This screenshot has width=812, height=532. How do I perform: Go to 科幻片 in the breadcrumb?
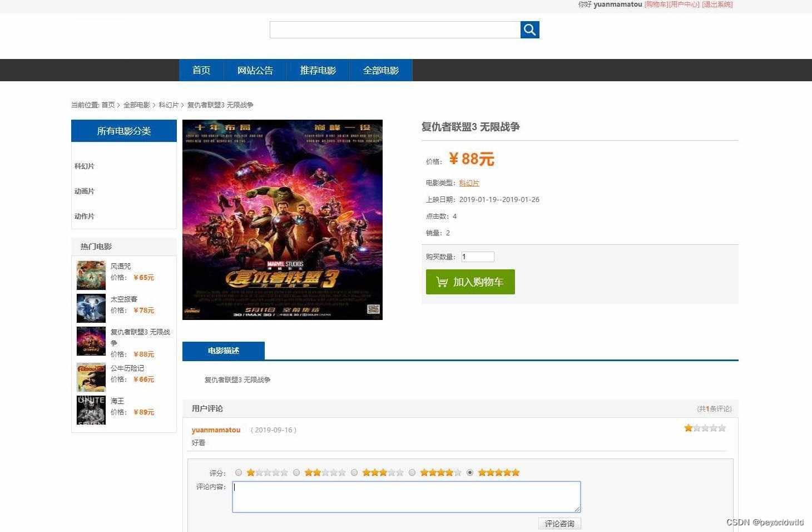[x=169, y=105]
